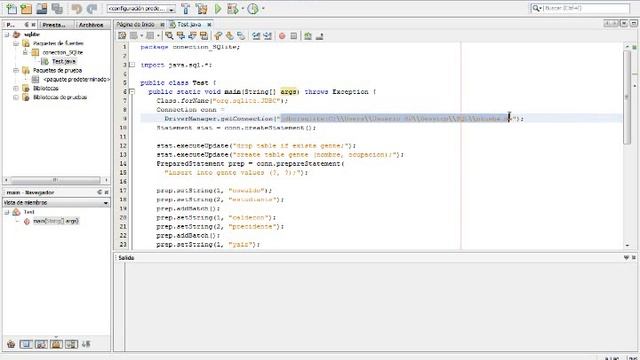Open the project configuration dropdown
The width and height of the screenshot is (640, 360).
pos(141,9)
